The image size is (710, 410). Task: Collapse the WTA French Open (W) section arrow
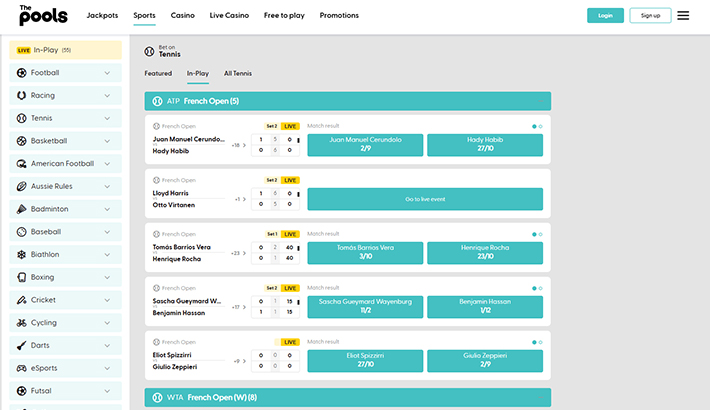click(540, 397)
